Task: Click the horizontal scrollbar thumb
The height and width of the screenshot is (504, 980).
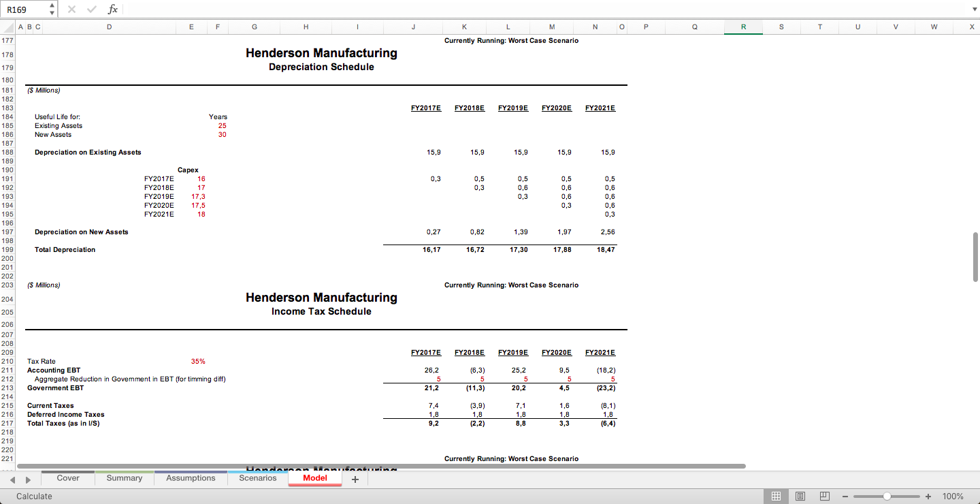Action: point(381,466)
